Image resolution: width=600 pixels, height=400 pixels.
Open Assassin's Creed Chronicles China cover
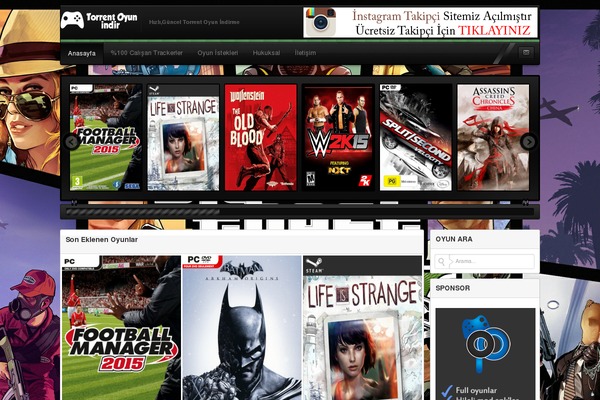493,137
